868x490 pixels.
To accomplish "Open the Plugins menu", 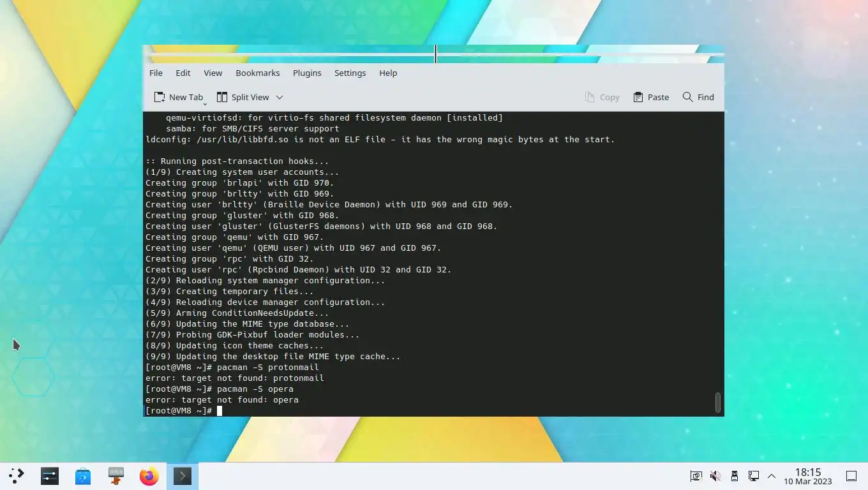I will pyautogui.click(x=307, y=73).
